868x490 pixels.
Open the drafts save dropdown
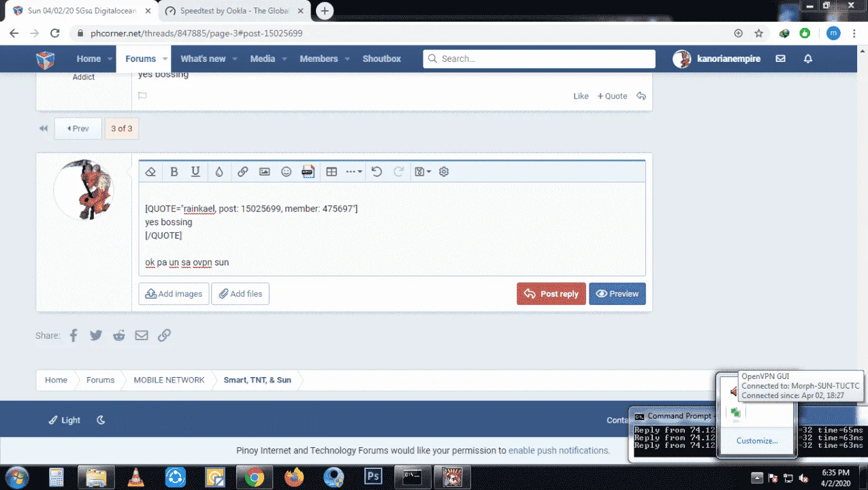pyautogui.click(x=423, y=171)
